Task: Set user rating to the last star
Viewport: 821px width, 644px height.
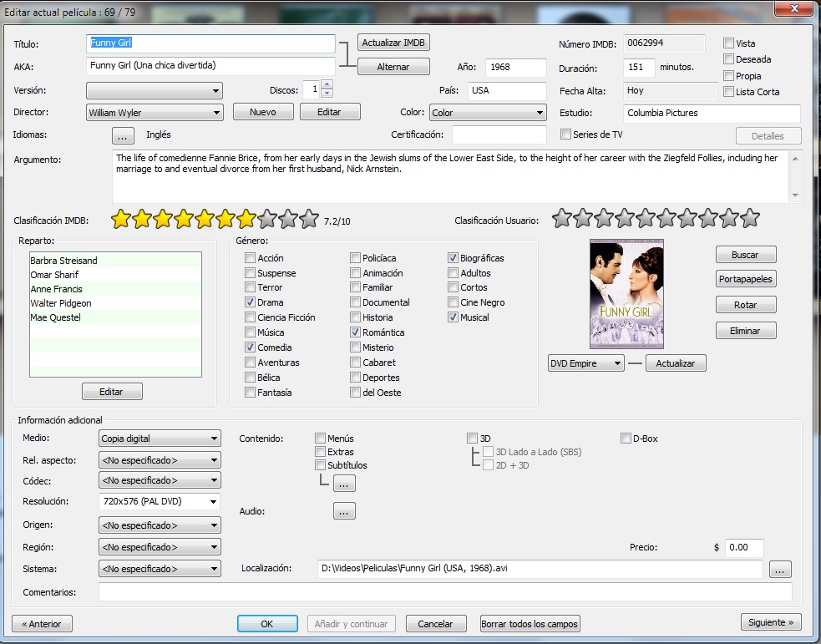Action: click(x=749, y=219)
